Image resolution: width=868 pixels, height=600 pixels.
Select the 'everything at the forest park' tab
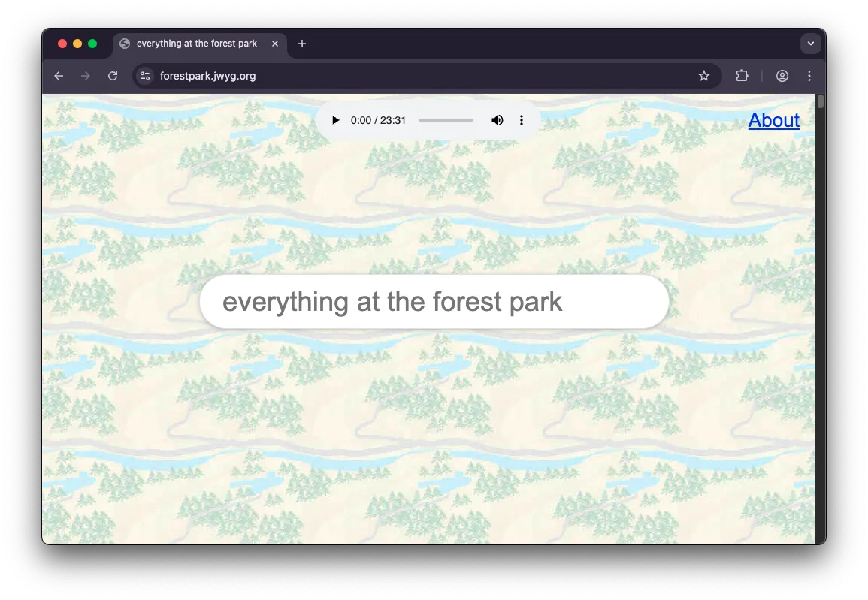[196, 44]
